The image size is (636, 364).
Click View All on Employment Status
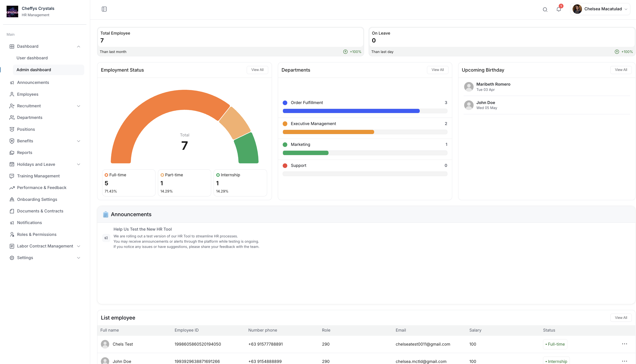click(257, 70)
